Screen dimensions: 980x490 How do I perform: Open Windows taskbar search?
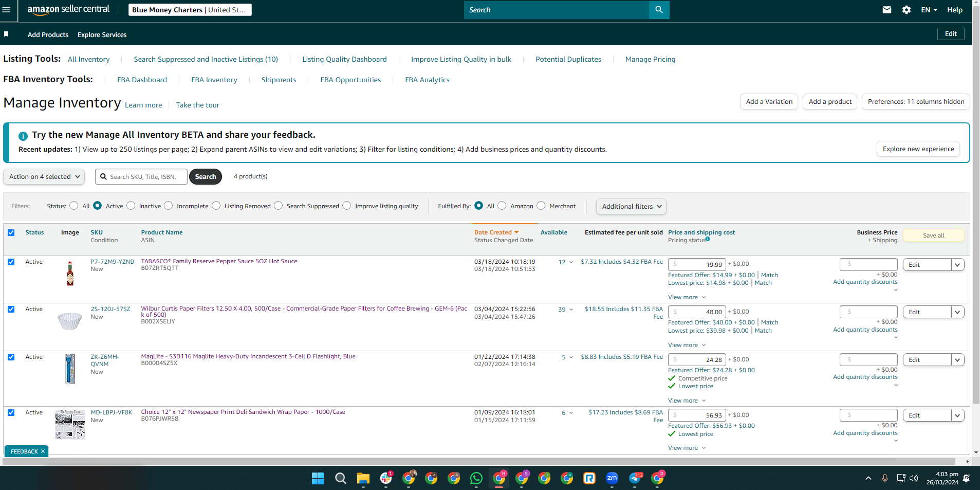[340, 478]
